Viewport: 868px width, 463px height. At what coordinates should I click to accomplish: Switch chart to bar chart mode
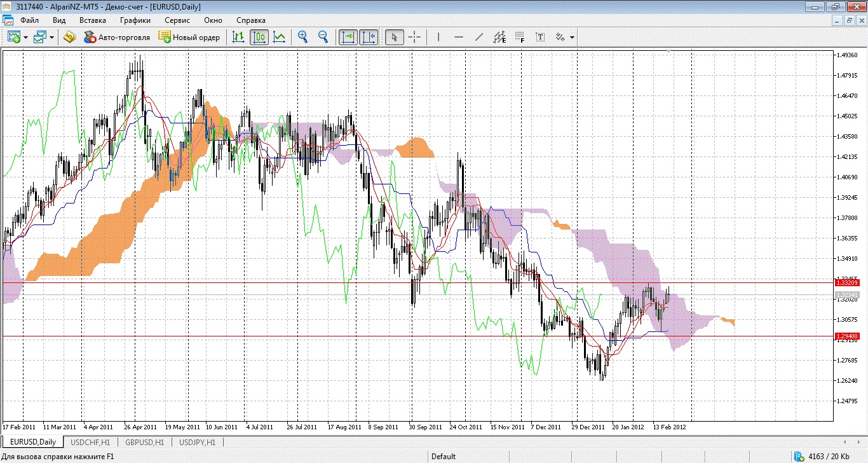pyautogui.click(x=238, y=37)
